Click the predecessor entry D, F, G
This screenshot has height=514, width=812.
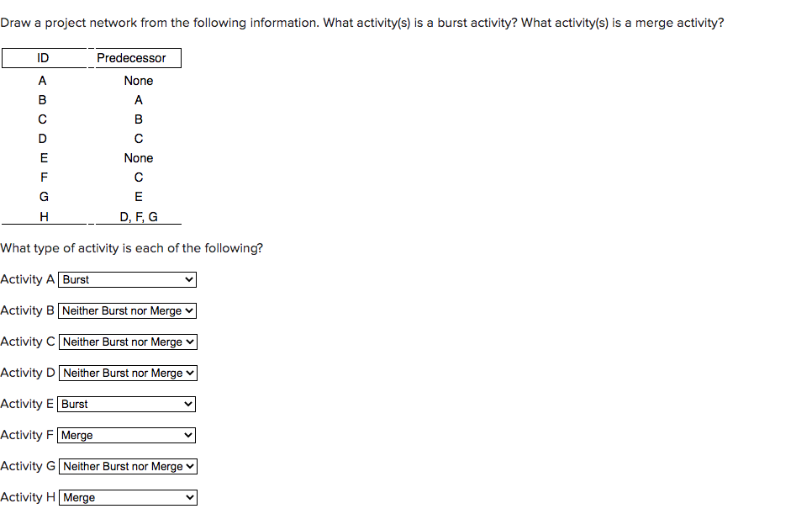click(138, 216)
